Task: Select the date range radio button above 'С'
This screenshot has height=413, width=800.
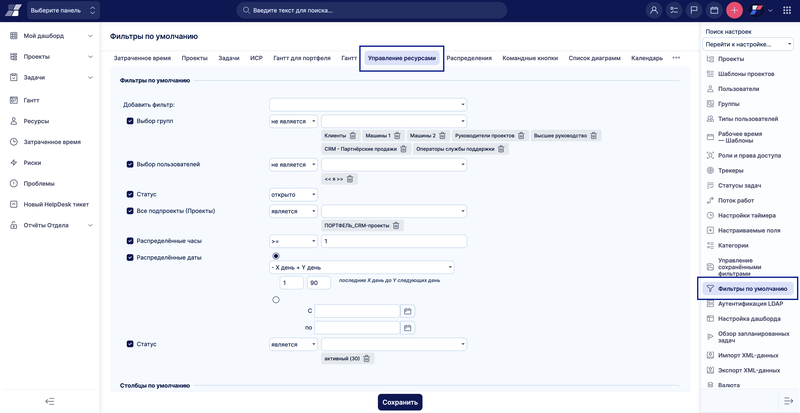Action: (276, 298)
